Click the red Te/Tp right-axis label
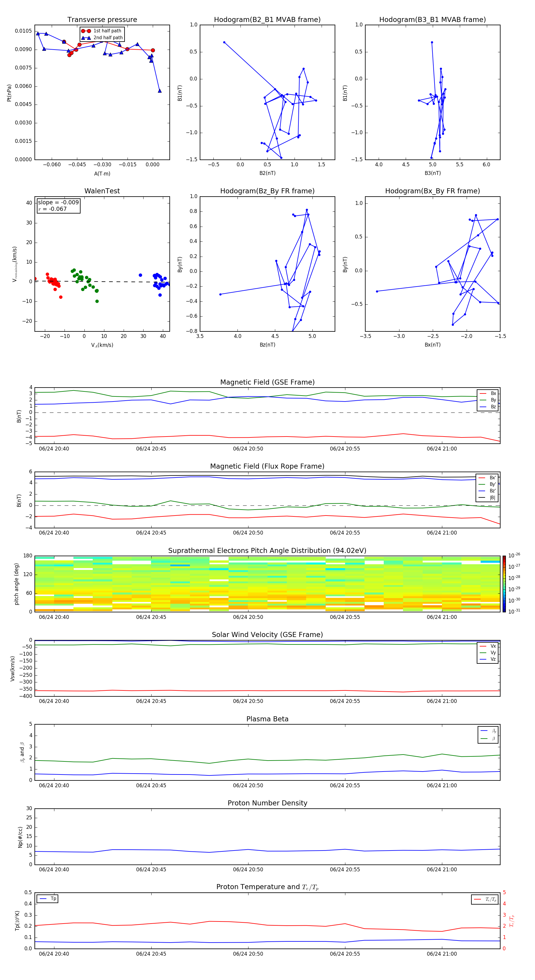Image resolution: width=535 pixels, height=980 pixels. pos(512,921)
